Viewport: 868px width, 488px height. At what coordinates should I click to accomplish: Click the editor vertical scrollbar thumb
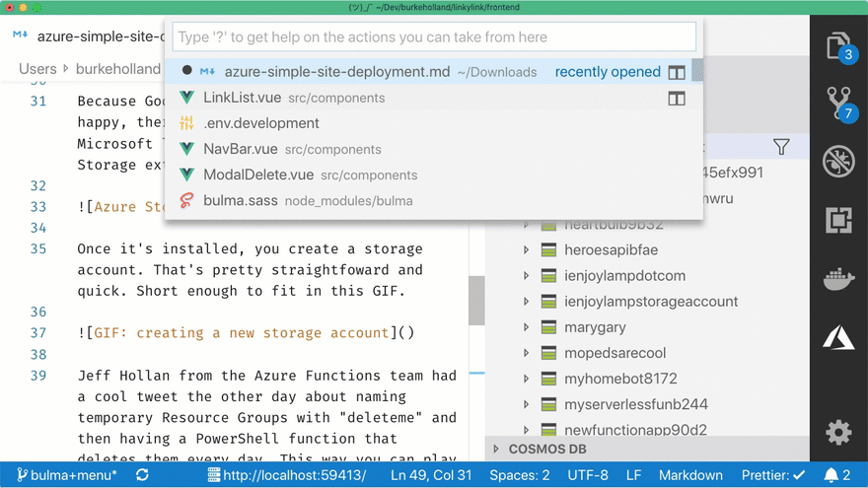click(476, 301)
